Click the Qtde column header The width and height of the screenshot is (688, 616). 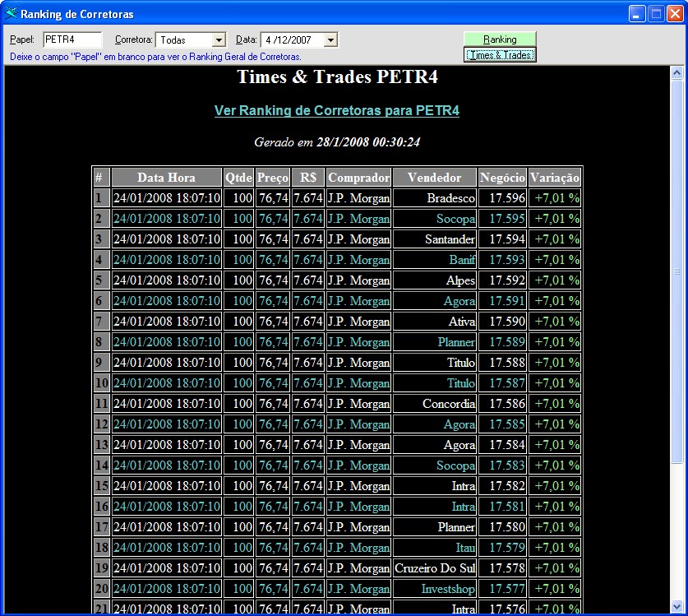[238, 177]
